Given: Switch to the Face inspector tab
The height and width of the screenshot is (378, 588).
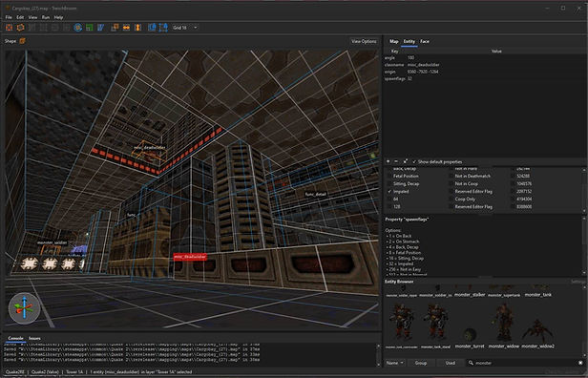Looking at the screenshot, I should point(425,42).
